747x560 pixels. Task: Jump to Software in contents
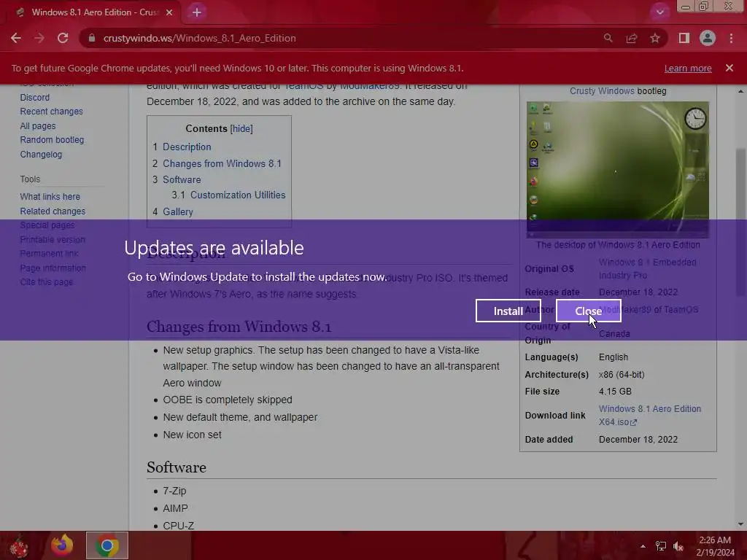tap(182, 180)
